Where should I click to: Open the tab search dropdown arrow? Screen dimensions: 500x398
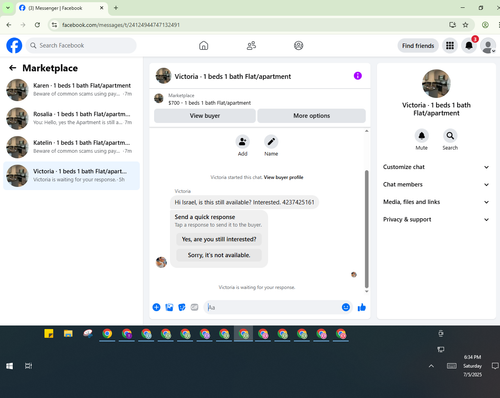pyautogui.click(x=8, y=8)
